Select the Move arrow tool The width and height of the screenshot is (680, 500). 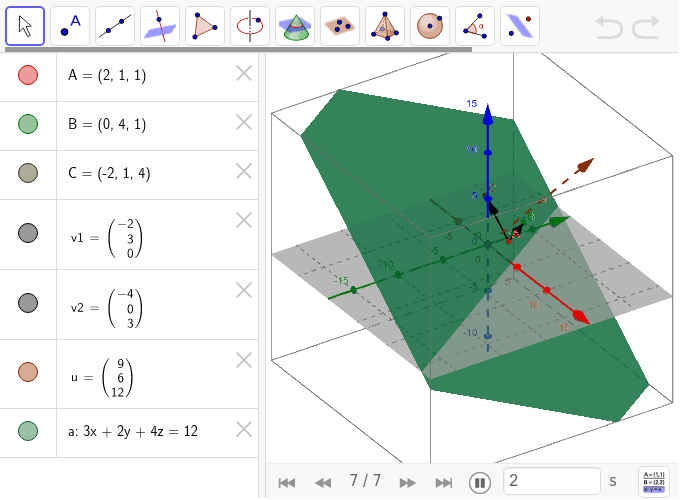(x=25, y=26)
